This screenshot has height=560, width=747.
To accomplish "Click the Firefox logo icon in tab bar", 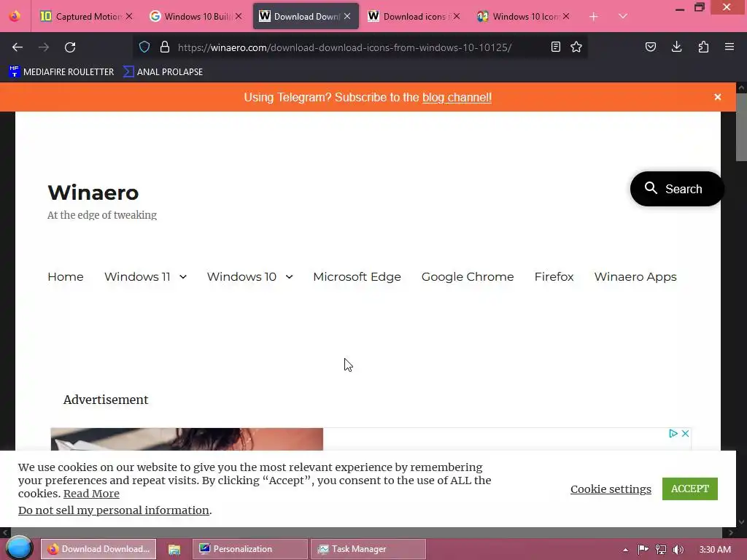I will coord(15,16).
